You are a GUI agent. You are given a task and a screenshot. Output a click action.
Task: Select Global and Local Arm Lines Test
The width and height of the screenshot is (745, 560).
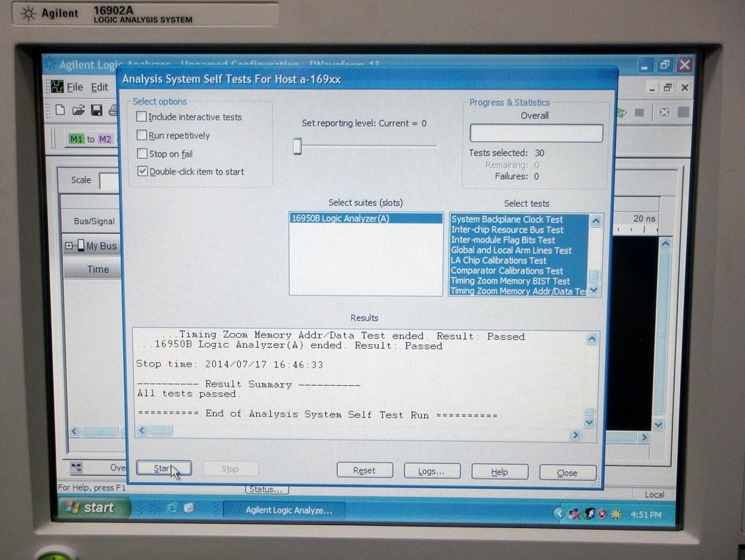[520, 250]
